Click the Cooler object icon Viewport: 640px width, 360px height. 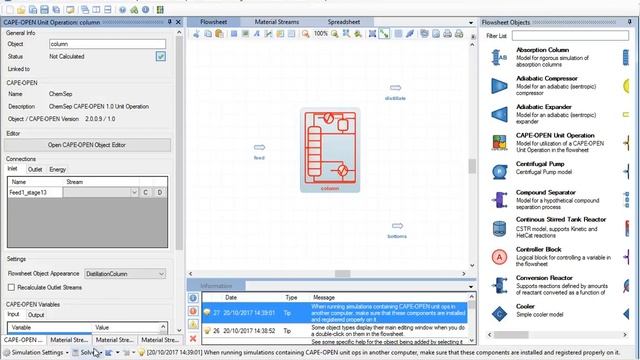pos(499,313)
